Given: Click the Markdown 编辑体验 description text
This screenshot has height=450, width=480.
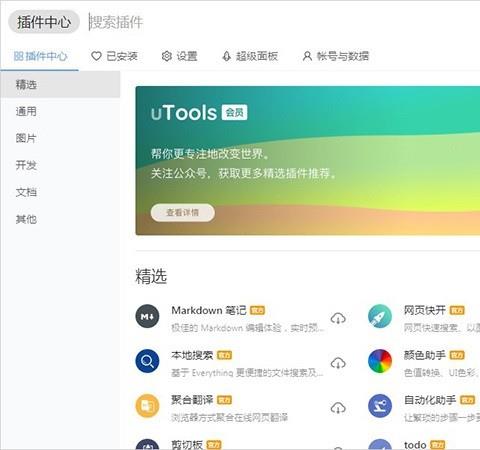Looking at the screenshot, I should point(248,328).
